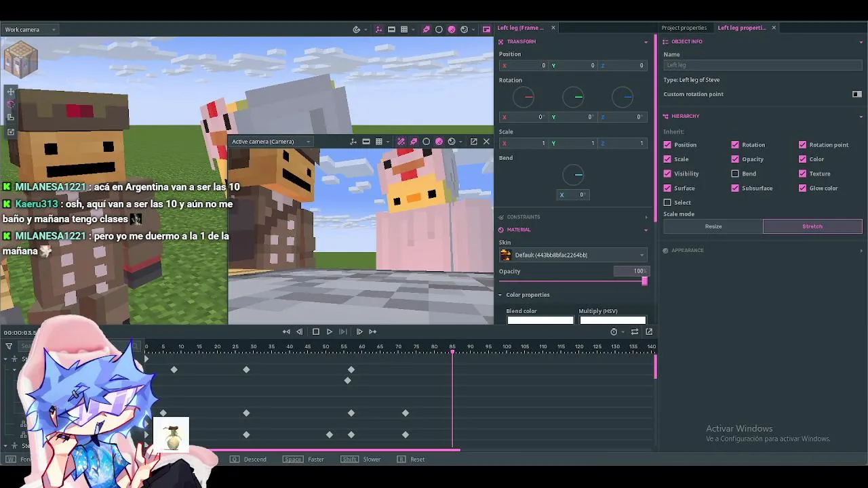This screenshot has height=488, width=868.
Task: Play the animation
Action: (x=330, y=331)
